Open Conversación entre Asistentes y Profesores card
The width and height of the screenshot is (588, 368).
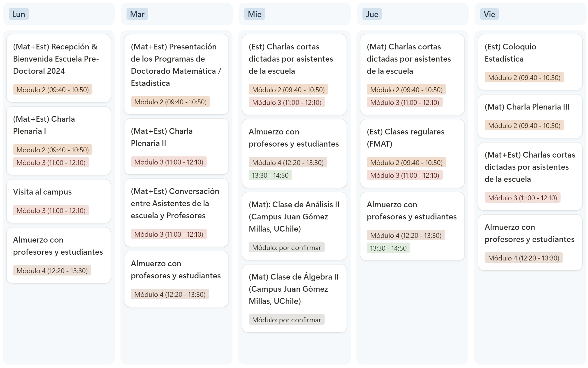[176, 213]
